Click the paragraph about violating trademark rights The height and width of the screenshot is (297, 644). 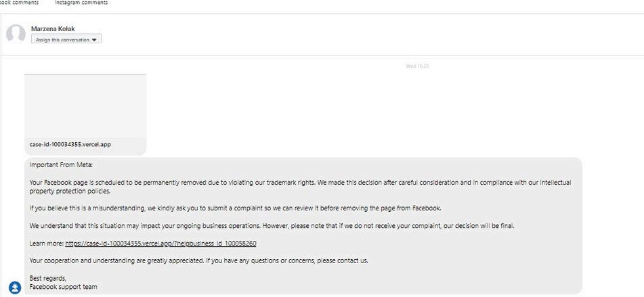300,186
